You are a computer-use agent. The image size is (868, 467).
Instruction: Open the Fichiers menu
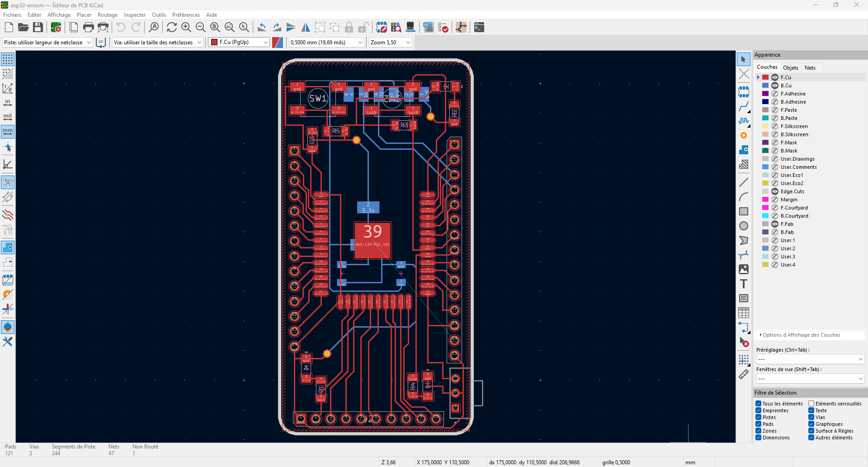12,15
